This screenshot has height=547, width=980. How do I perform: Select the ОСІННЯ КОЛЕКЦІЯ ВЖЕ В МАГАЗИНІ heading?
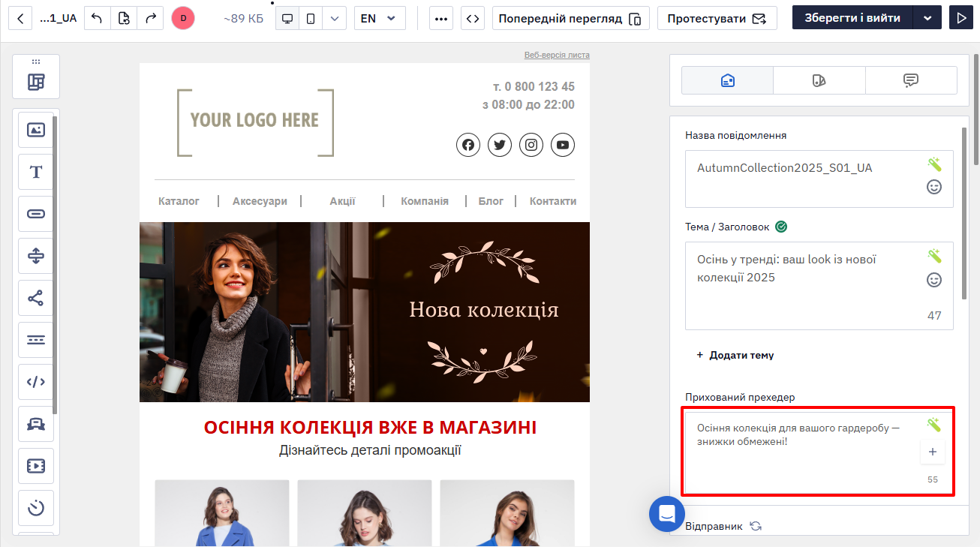coord(370,428)
